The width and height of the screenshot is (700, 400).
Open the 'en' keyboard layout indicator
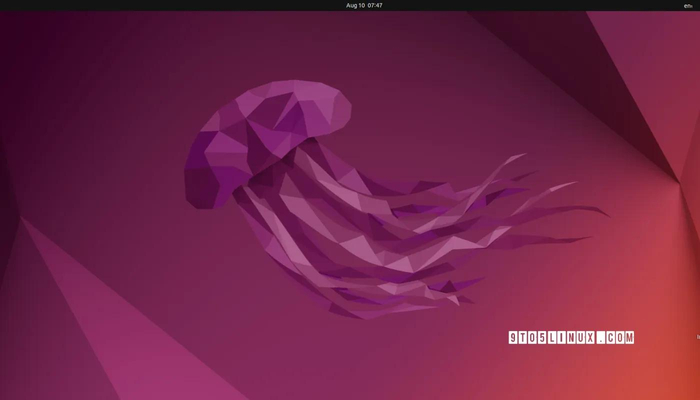coord(688,6)
